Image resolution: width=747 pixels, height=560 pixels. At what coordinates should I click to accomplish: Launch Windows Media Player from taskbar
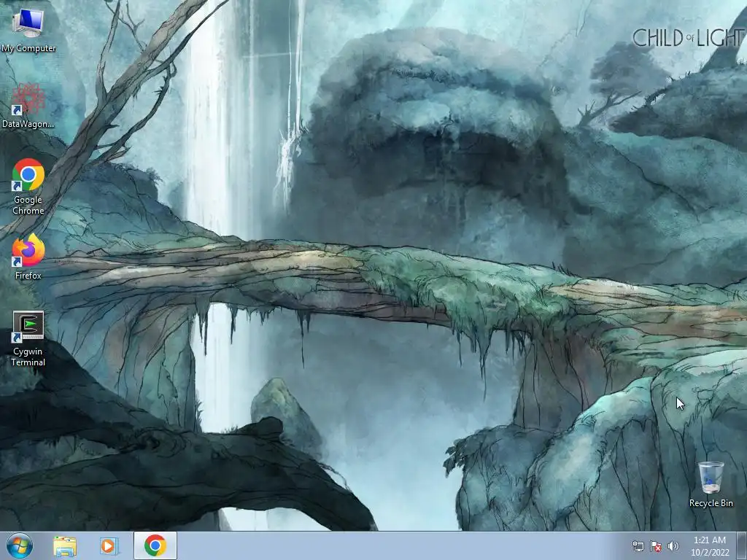(108, 546)
